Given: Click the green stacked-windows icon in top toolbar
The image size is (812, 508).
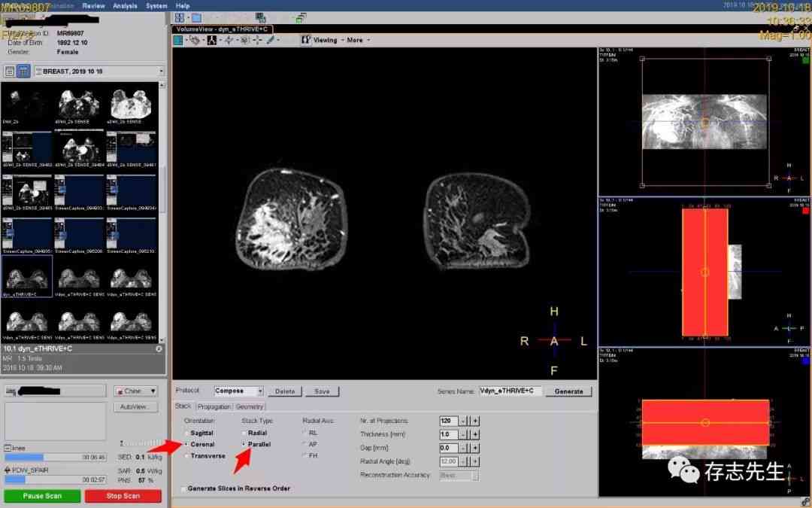Looking at the screenshot, I should (301, 18).
